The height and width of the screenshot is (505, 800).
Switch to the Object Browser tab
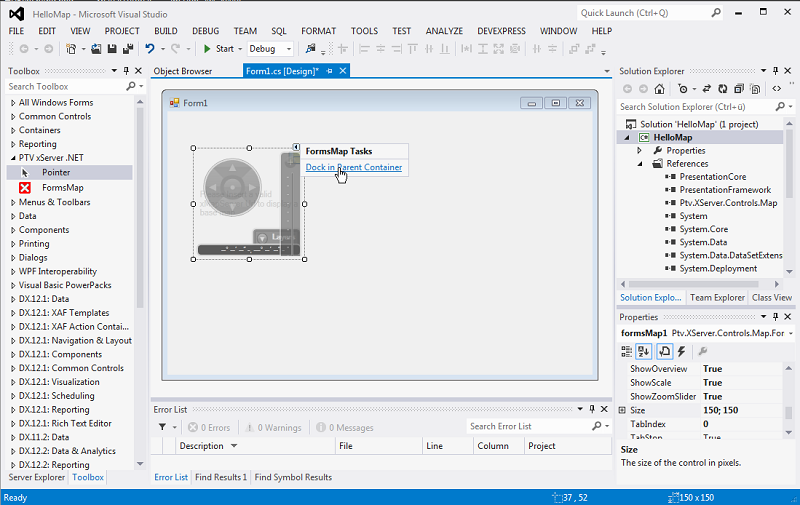183,71
